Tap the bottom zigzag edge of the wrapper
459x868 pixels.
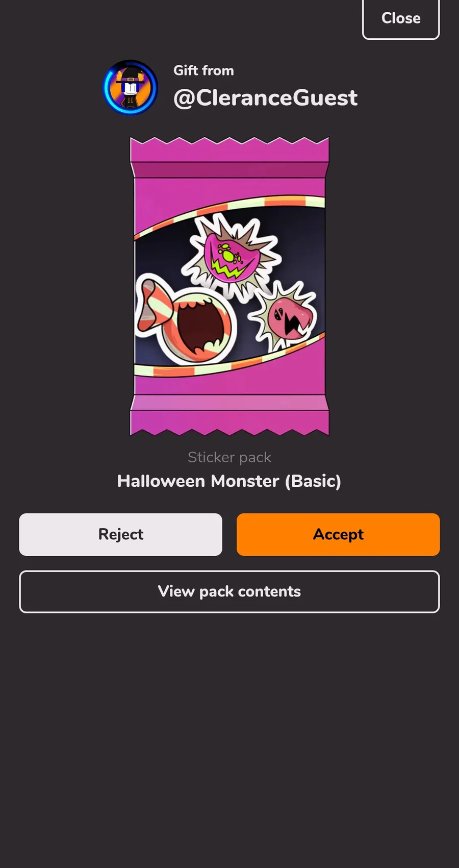pyautogui.click(x=229, y=423)
